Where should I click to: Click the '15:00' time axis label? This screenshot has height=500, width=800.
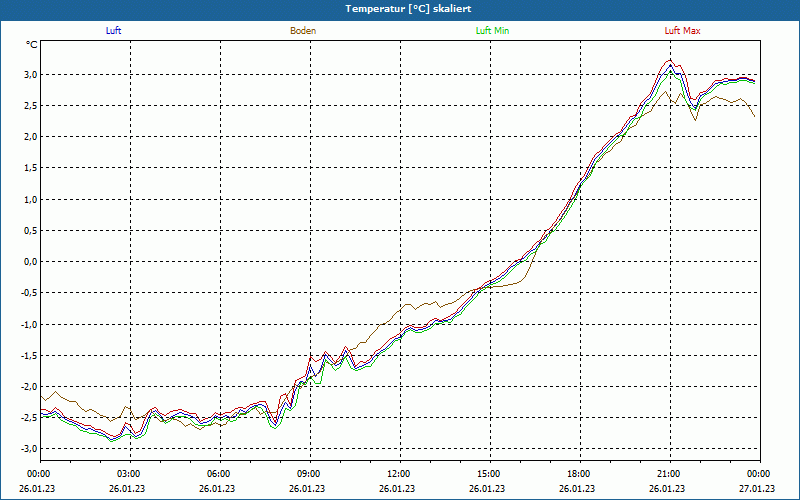click(x=488, y=474)
